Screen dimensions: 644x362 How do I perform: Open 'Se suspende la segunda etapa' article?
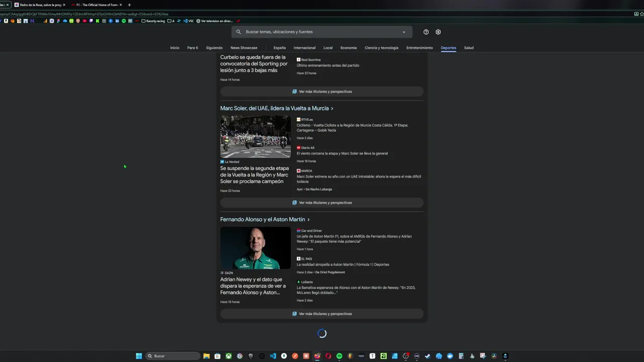coord(255,175)
